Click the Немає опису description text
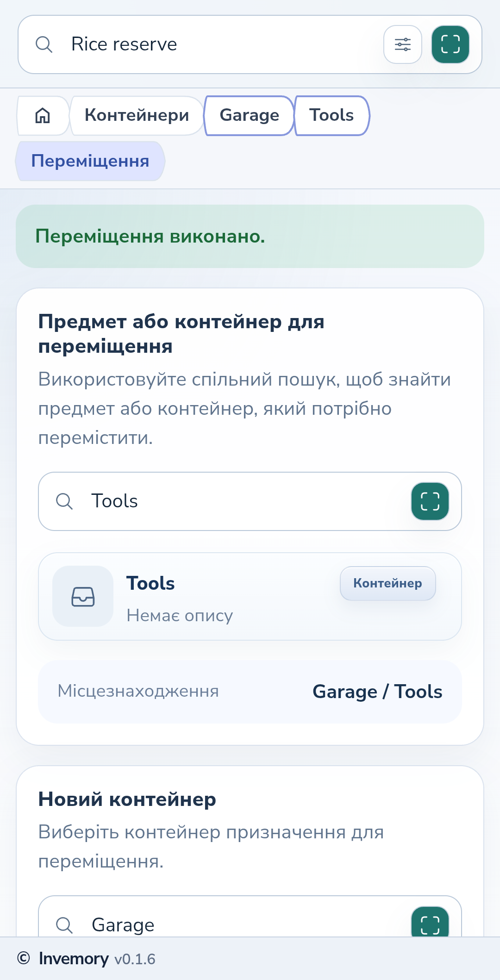The width and height of the screenshot is (500, 980). (180, 615)
